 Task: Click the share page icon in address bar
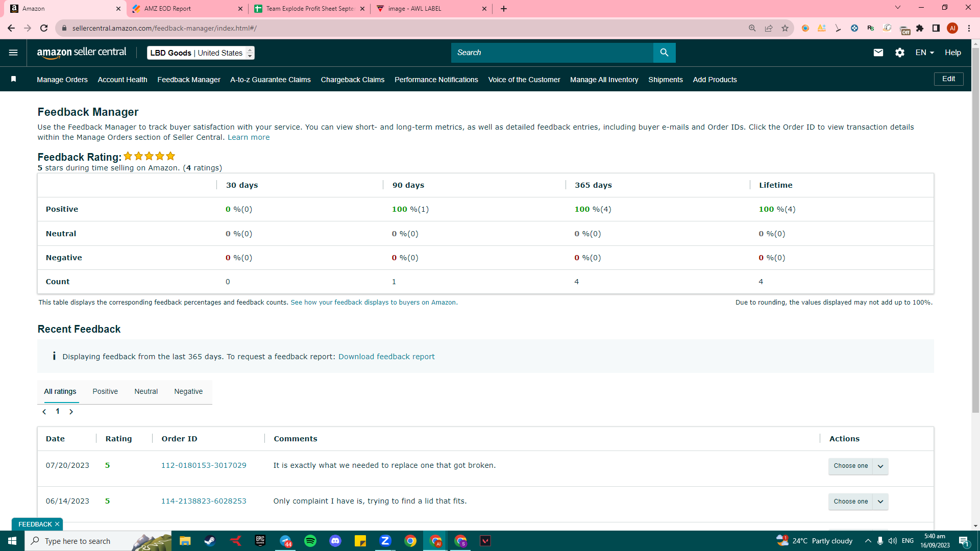pos(769,28)
